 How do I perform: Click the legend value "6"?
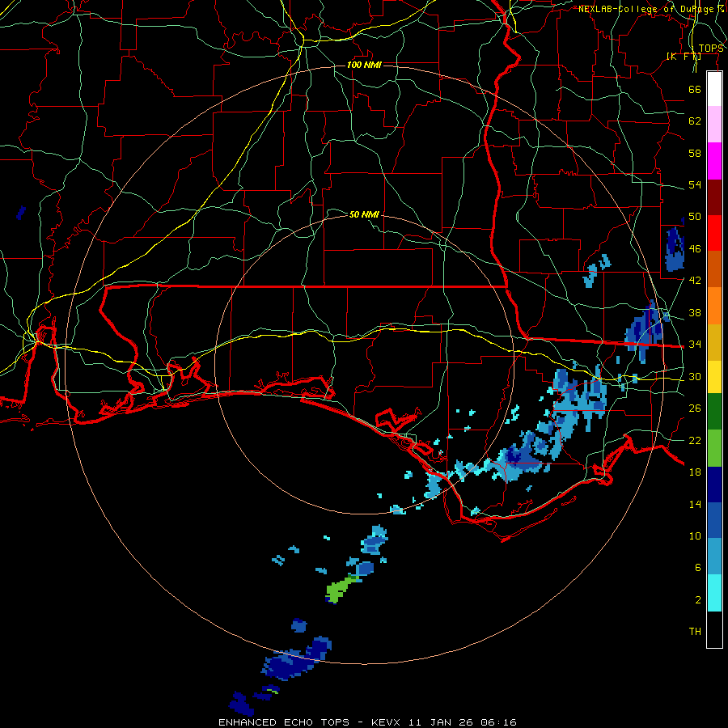click(698, 568)
